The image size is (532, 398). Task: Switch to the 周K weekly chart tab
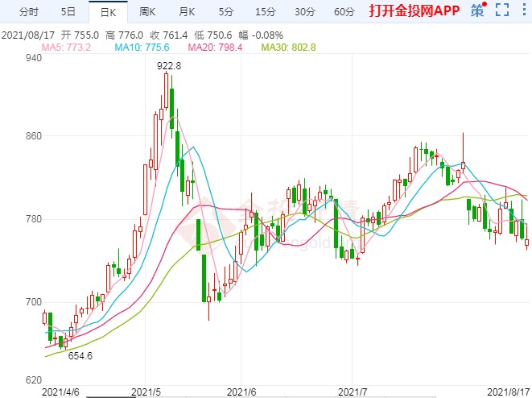[x=146, y=12]
